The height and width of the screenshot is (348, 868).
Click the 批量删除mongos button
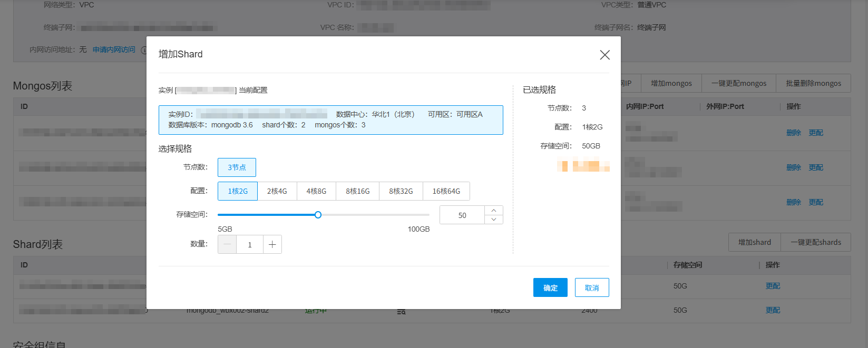[x=813, y=83]
